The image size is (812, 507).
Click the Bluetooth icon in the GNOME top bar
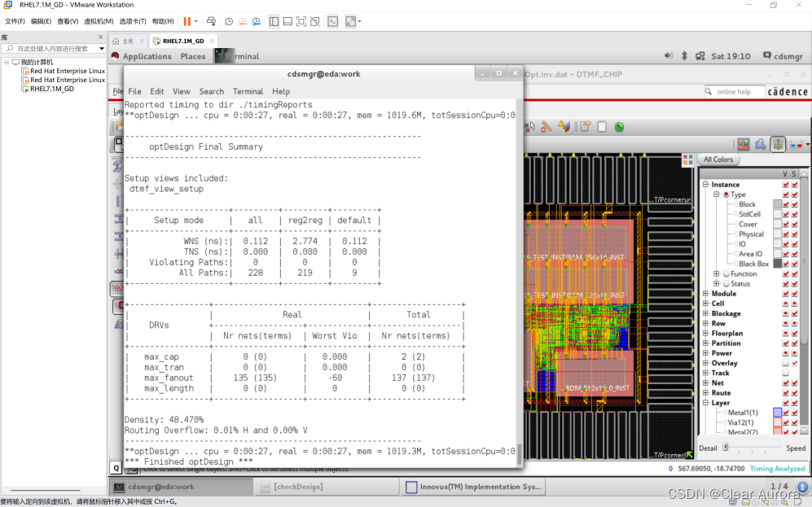click(684, 56)
